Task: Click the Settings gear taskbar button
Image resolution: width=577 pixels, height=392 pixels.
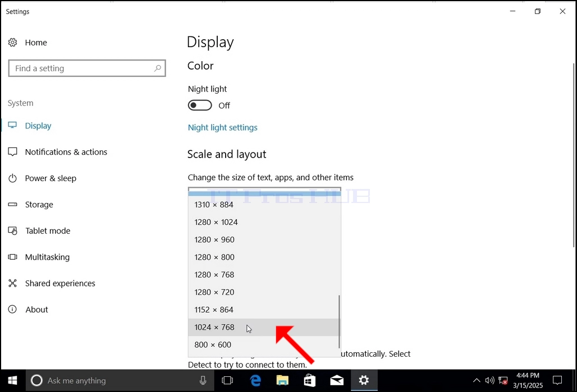Action: pyautogui.click(x=364, y=381)
